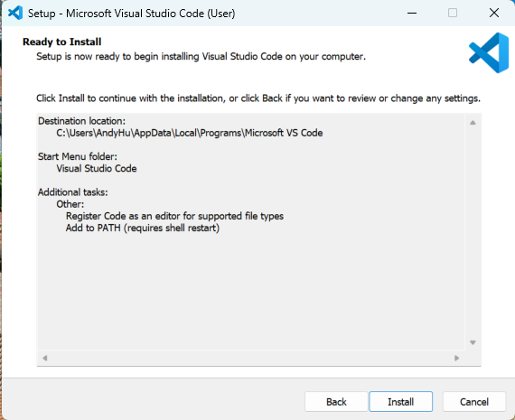Click the destination path C:\Users\AndyHu line

coord(190,133)
